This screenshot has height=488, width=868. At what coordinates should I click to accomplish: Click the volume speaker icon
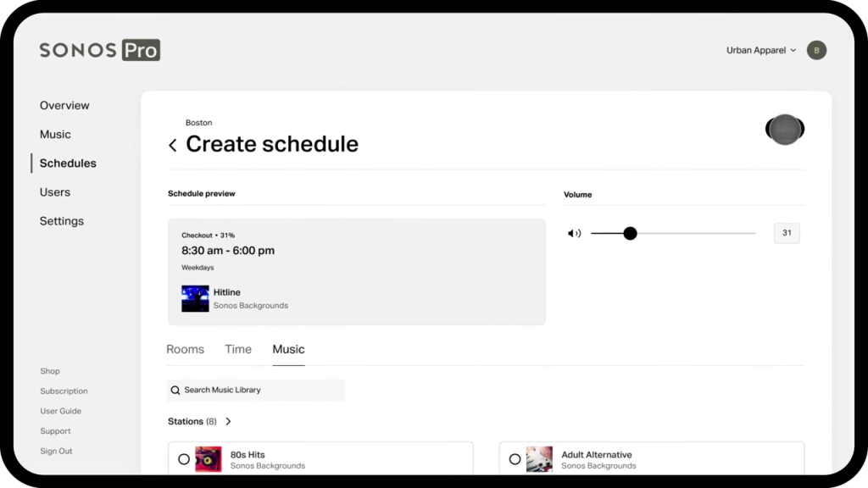[574, 234]
